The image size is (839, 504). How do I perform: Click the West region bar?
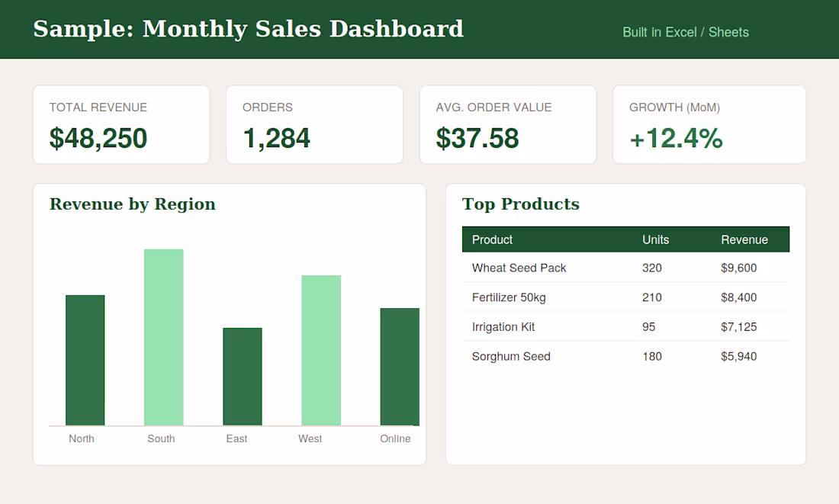[321, 351]
